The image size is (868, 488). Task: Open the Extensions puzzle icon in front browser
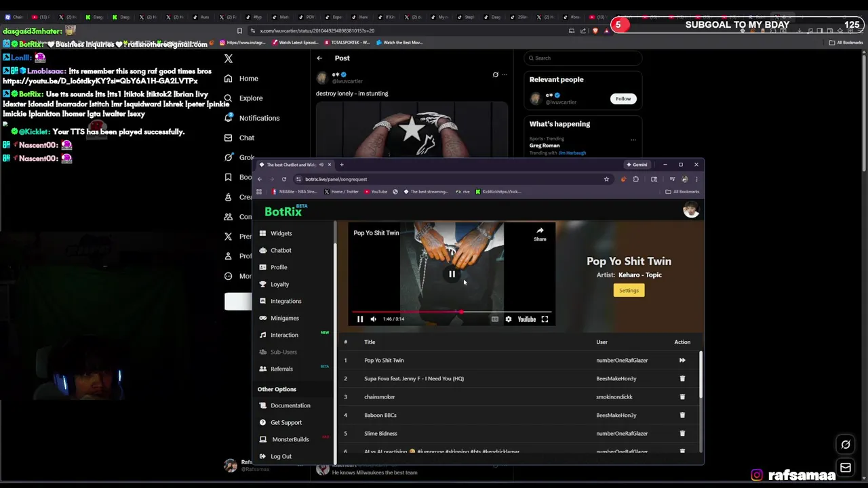tap(636, 179)
